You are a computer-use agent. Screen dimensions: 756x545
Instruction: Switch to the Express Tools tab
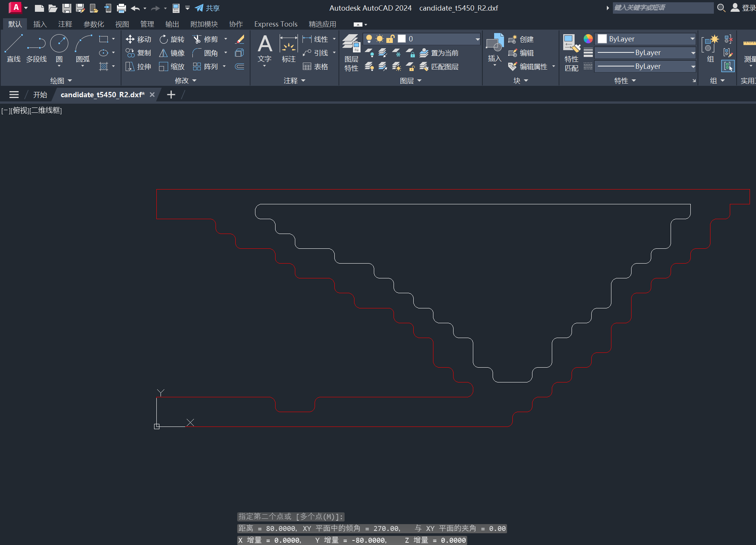coord(276,24)
